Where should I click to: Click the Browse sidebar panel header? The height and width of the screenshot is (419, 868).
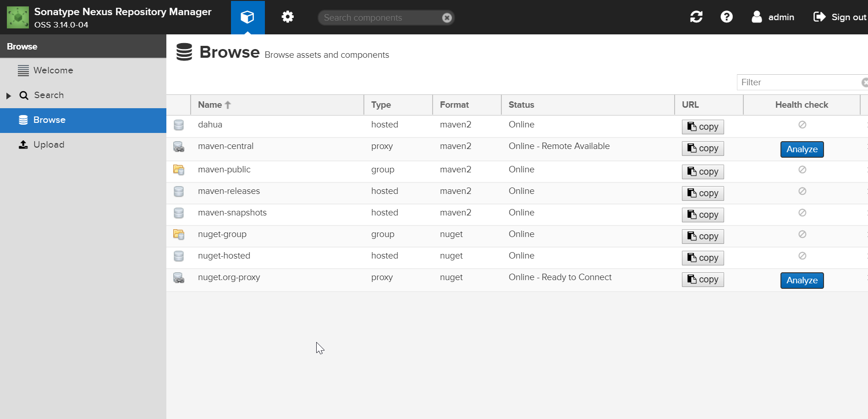[83, 46]
